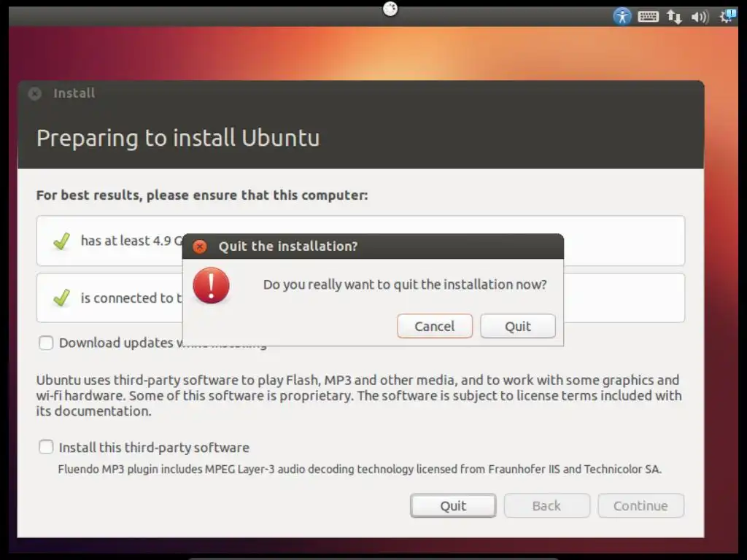Click the Back button

point(547,506)
